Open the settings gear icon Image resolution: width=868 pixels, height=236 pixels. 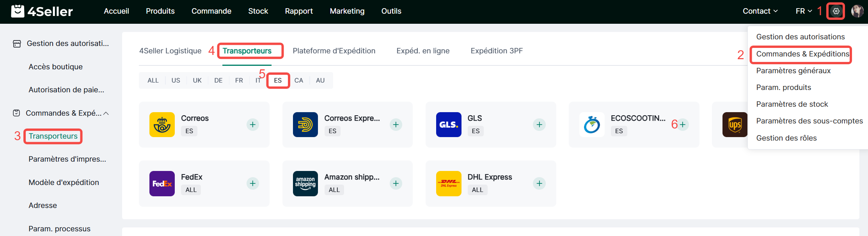[836, 11]
